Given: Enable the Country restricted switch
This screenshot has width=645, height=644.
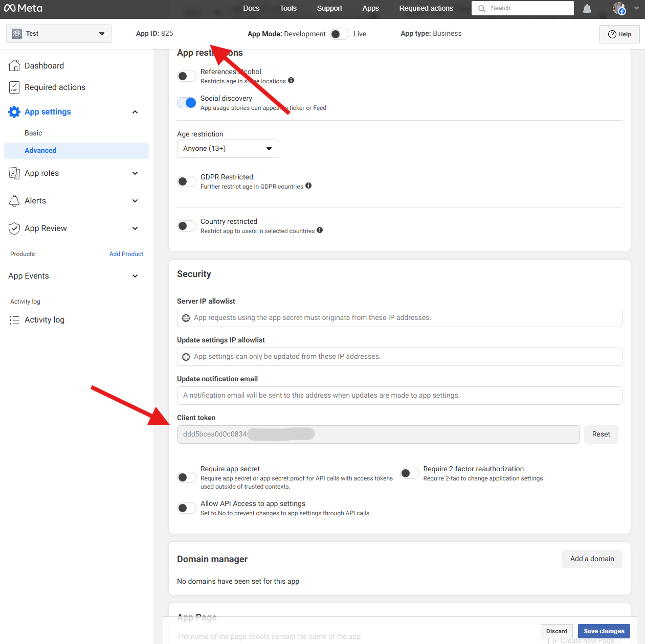Looking at the screenshot, I should click(187, 226).
